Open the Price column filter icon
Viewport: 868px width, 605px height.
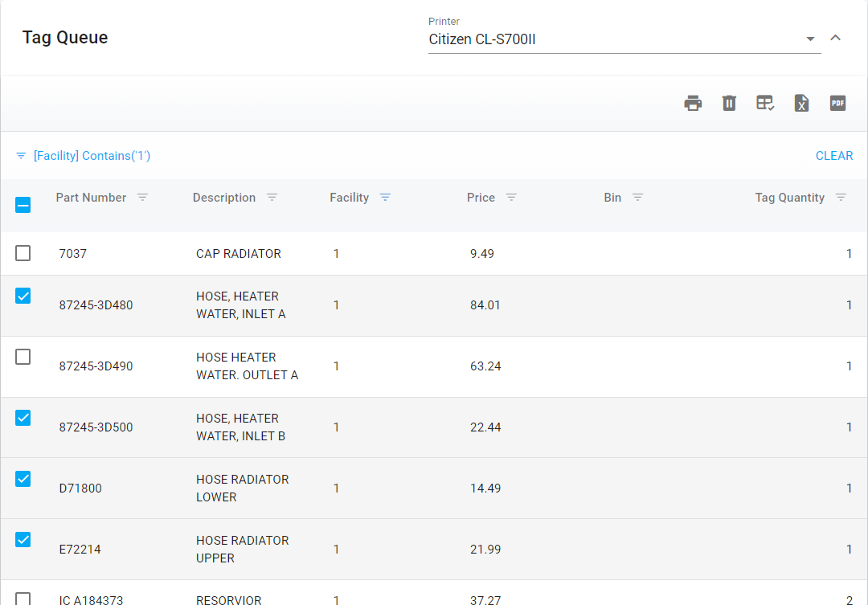pos(511,198)
